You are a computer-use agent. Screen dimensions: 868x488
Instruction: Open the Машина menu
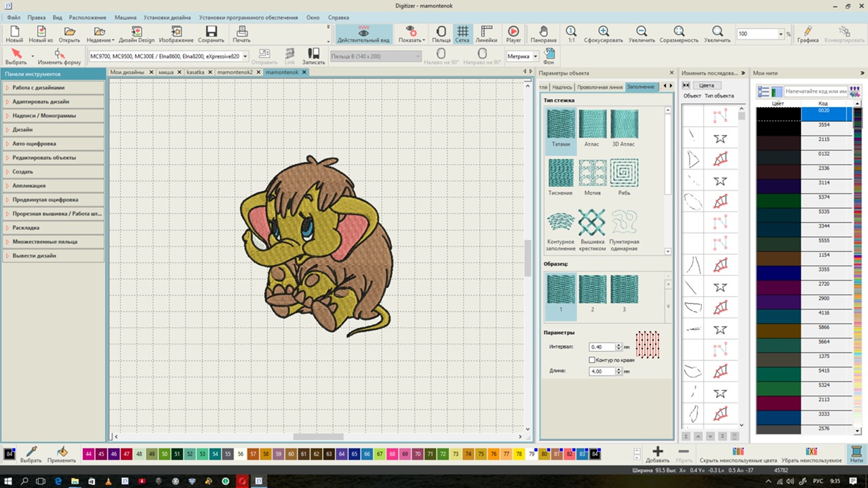coord(125,17)
